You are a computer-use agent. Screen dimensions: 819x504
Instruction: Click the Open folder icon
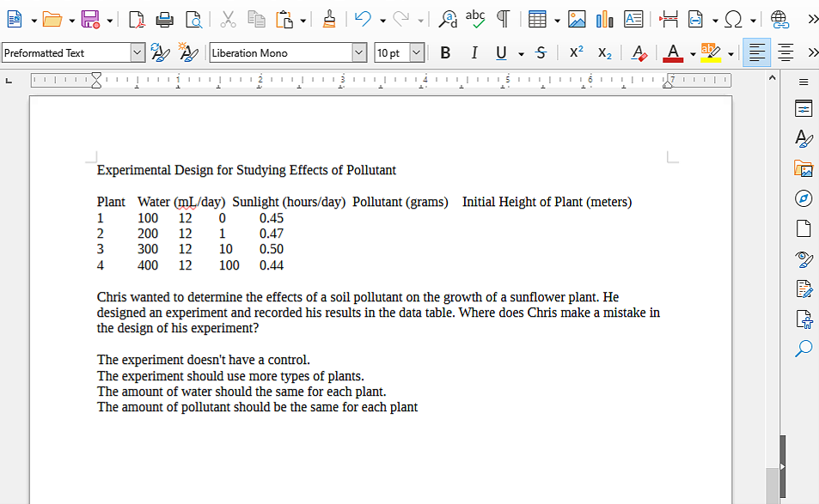pyautogui.click(x=52, y=20)
